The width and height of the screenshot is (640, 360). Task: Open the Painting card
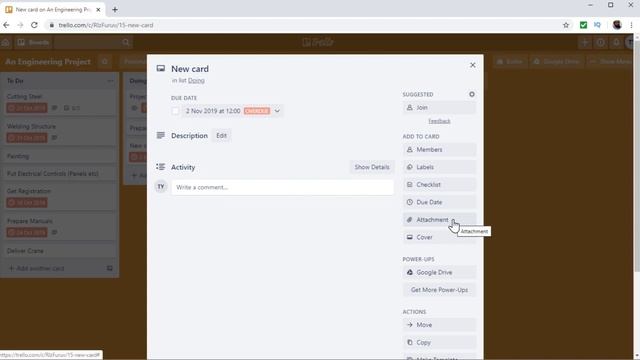point(60,156)
